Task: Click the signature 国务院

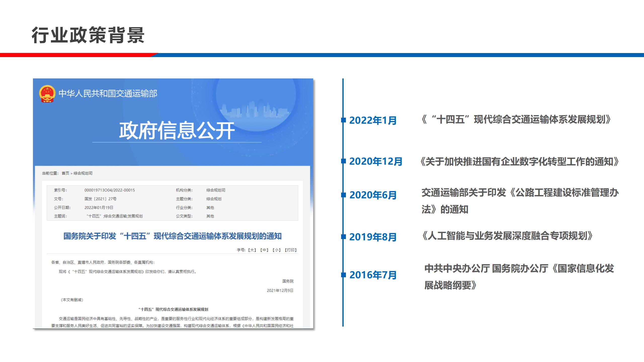Action: [x=288, y=281]
